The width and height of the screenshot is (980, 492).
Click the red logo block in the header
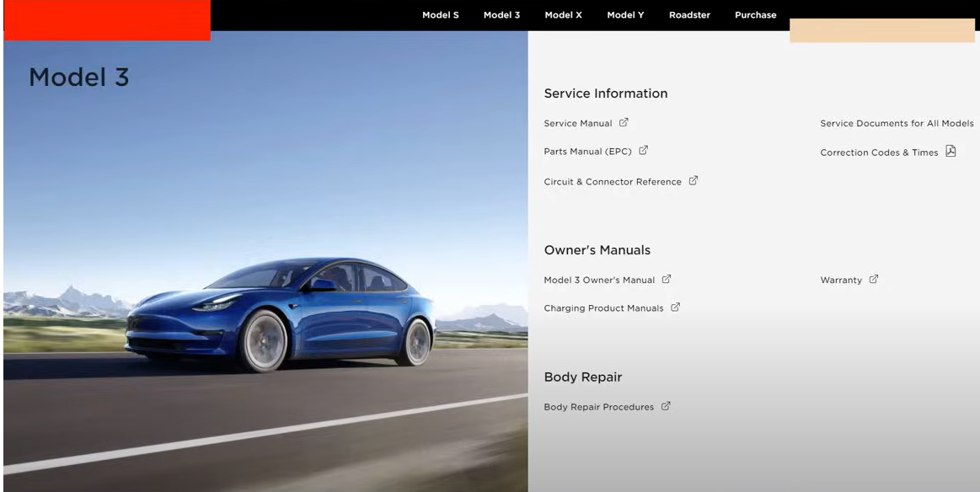(x=107, y=20)
